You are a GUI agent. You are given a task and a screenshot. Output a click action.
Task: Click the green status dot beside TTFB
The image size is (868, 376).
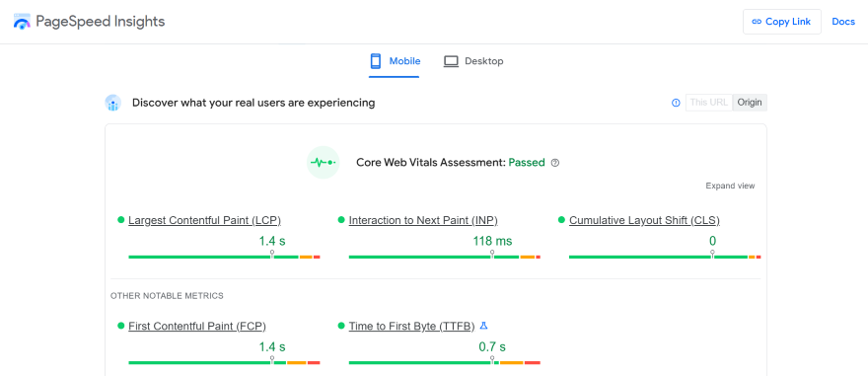pos(341,326)
